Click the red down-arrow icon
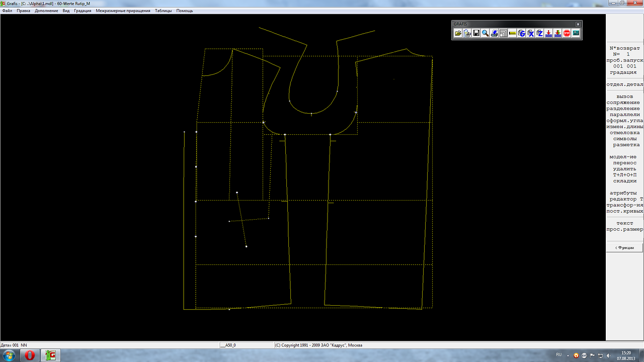 tap(549, 33)
